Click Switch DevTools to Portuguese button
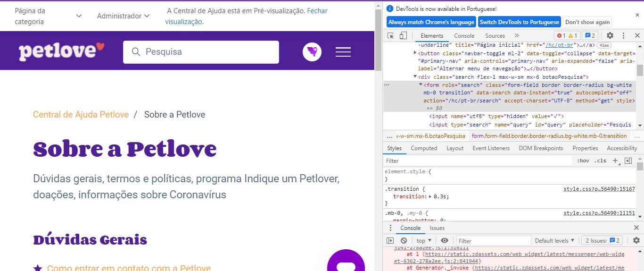 tap(520, 22)
